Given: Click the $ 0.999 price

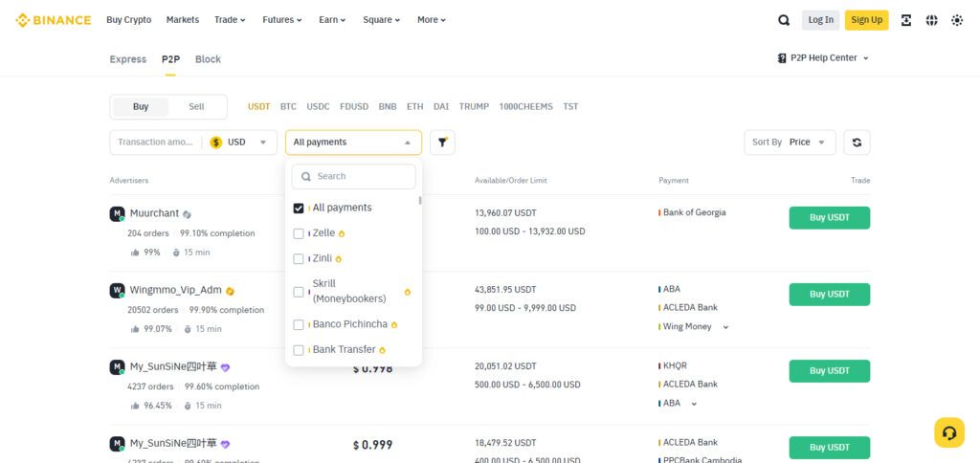Looking at the screenshot, I should click(x=372, y=446).
